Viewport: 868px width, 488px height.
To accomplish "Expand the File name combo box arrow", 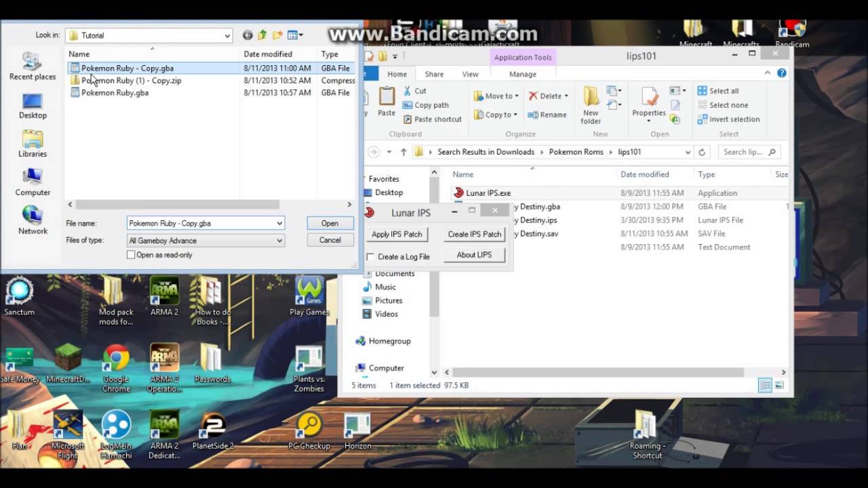I will 279,223.
